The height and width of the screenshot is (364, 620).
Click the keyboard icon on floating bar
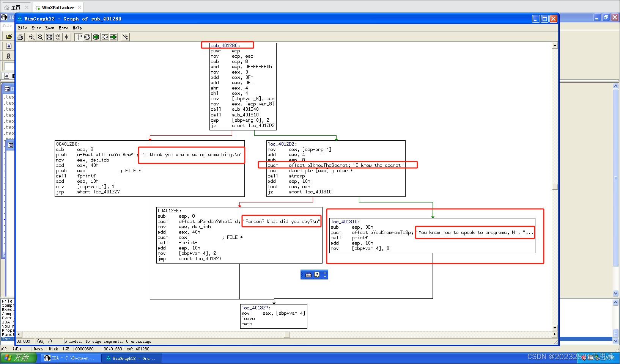tap(308, 275)
